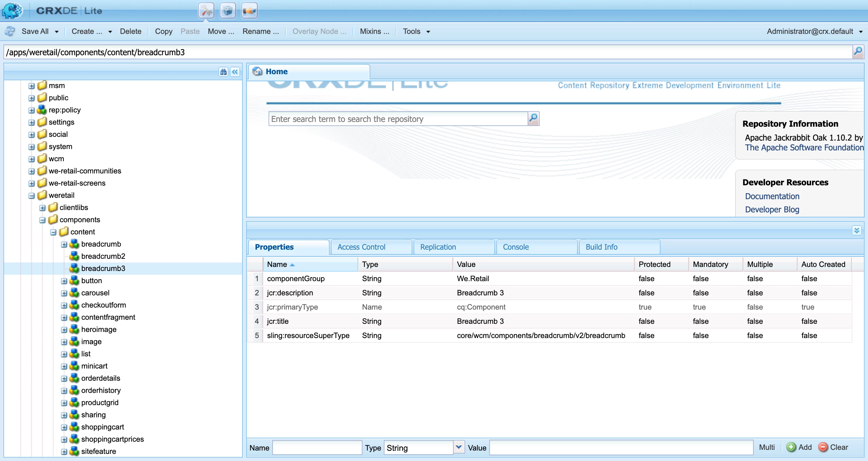
Task: Click the blue box Package Manager icon
Action: [228, 11]
